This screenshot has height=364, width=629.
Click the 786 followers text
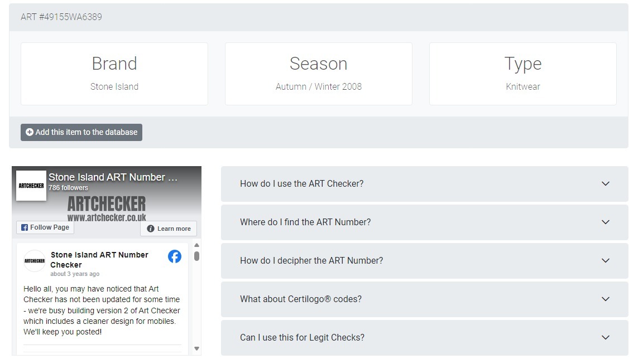click(68, 188)
